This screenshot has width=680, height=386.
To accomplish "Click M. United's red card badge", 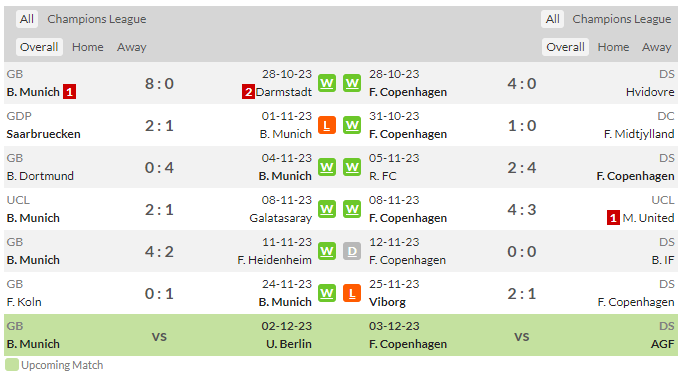I will point(613,218).
